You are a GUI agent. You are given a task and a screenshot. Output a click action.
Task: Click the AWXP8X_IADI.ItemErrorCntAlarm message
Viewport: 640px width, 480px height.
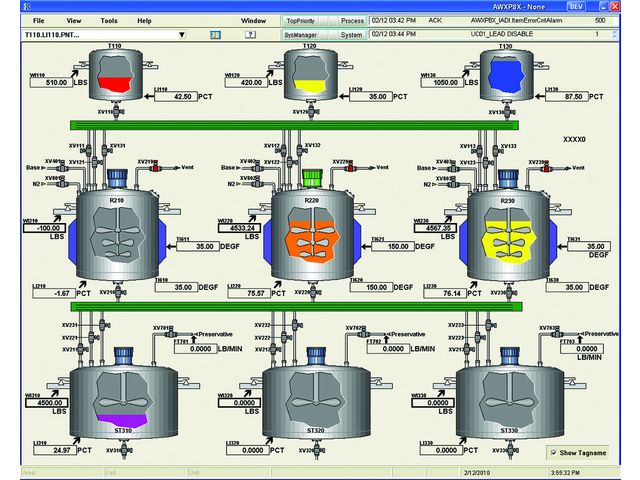(516, 20)
